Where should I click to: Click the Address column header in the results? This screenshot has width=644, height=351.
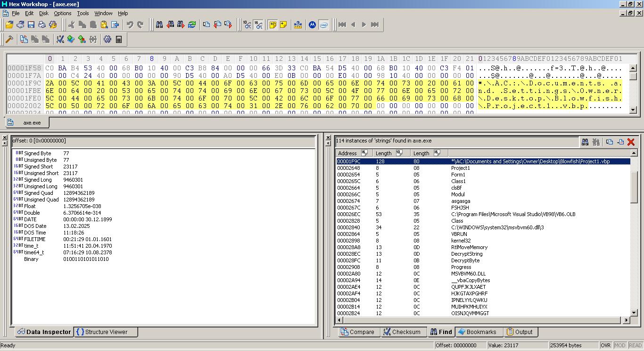(x=347, y=153)
